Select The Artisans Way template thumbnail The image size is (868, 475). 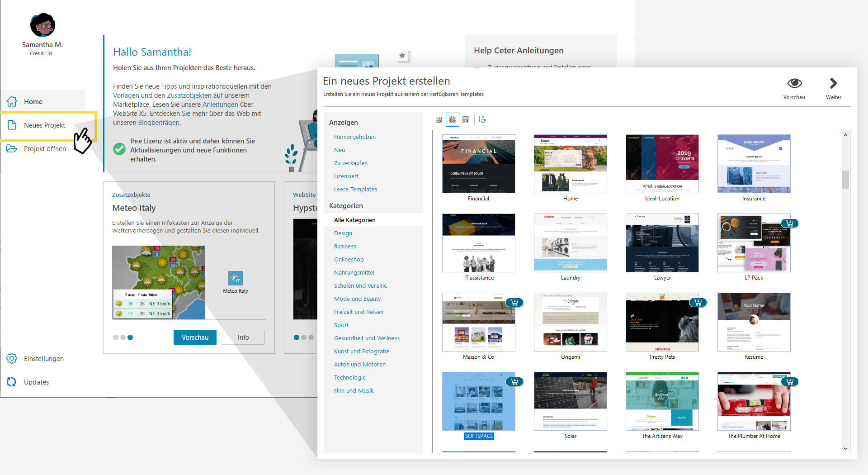(662, 401)
